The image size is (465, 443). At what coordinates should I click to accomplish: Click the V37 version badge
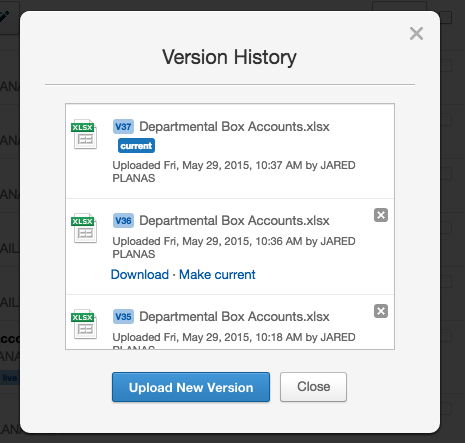(123, 127)
